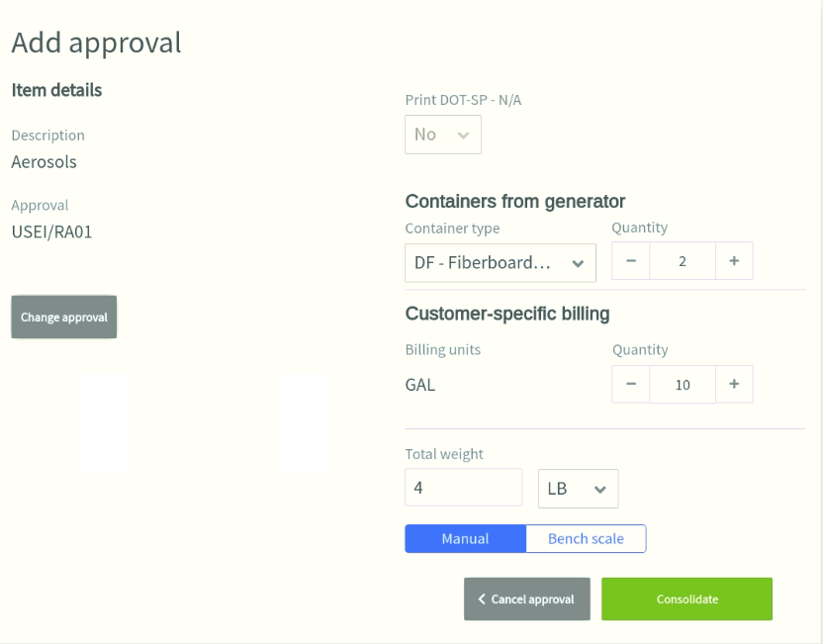Click the Change approval button
This screenshot has width=823, height=644.
64,317
